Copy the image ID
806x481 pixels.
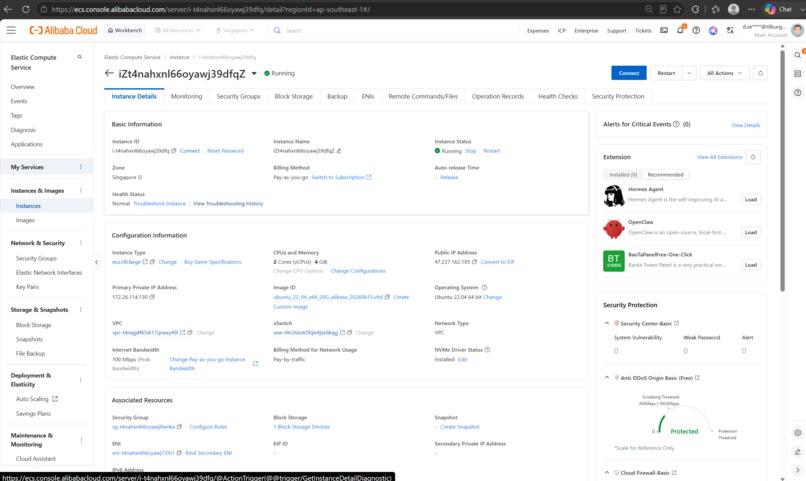(x=387, y=297)
